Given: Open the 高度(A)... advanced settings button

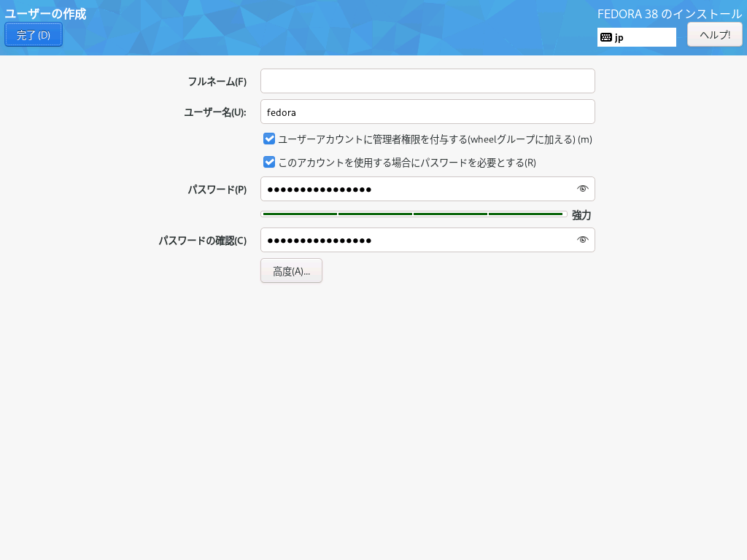Looking at the screenshot, I should (x=291, y=271).
